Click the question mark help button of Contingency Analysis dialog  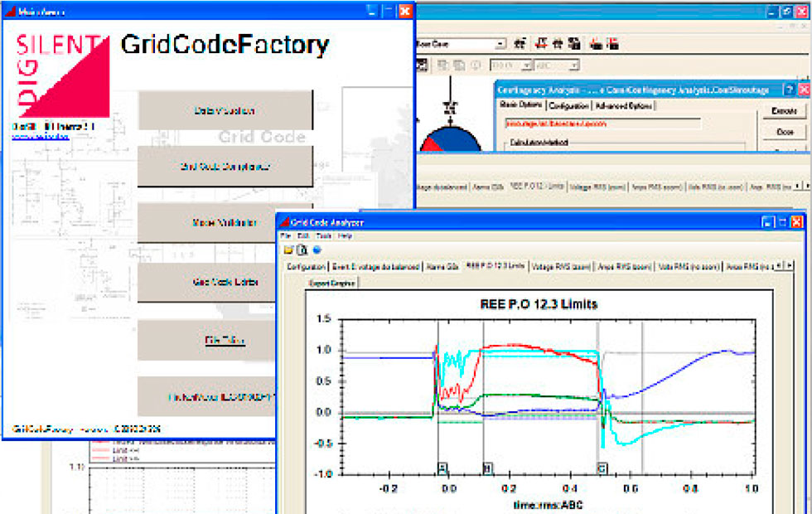tap(789, 90)
